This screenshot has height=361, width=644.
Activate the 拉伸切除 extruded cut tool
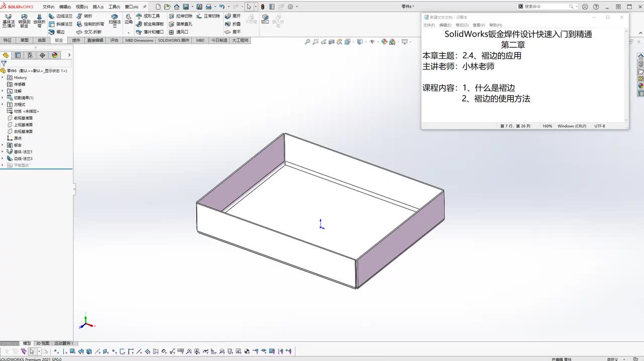tap(181, 16)
